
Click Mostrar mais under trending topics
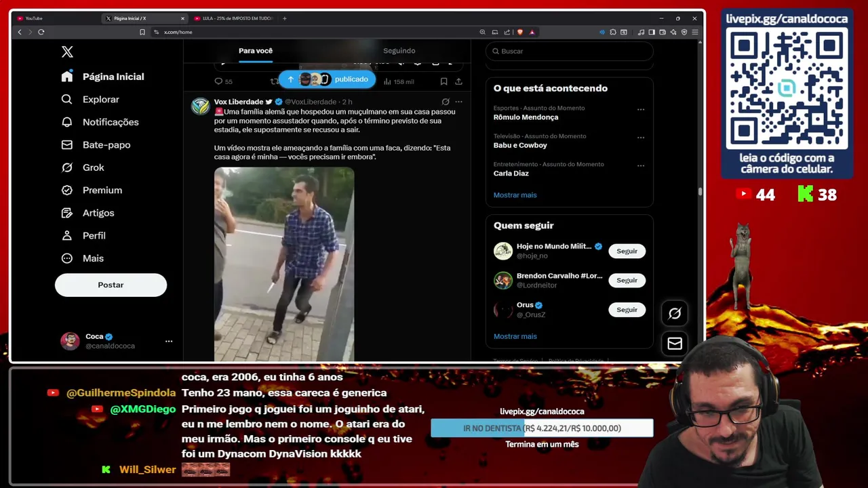point(515,195)
